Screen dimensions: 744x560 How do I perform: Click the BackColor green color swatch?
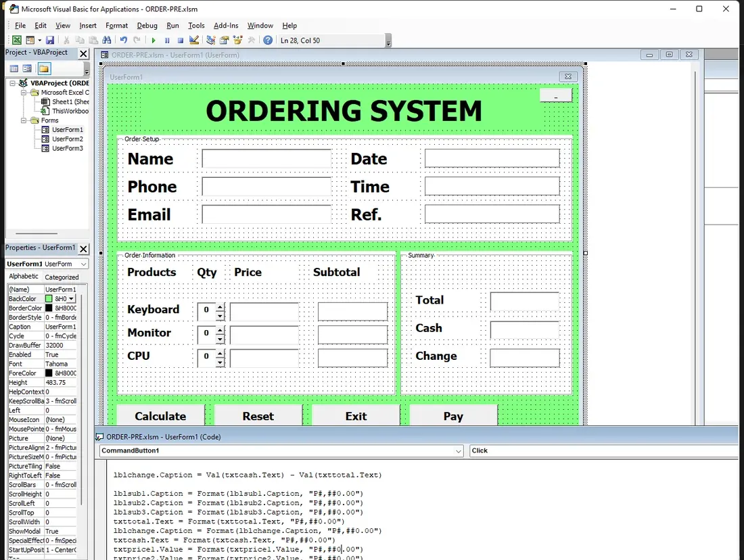49,298
